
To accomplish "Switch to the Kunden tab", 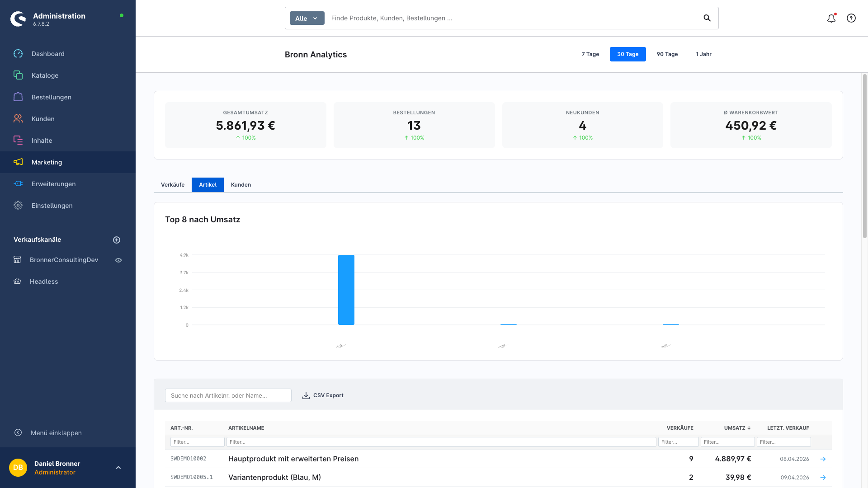I will pyautogui.click(x=241, y=185).
